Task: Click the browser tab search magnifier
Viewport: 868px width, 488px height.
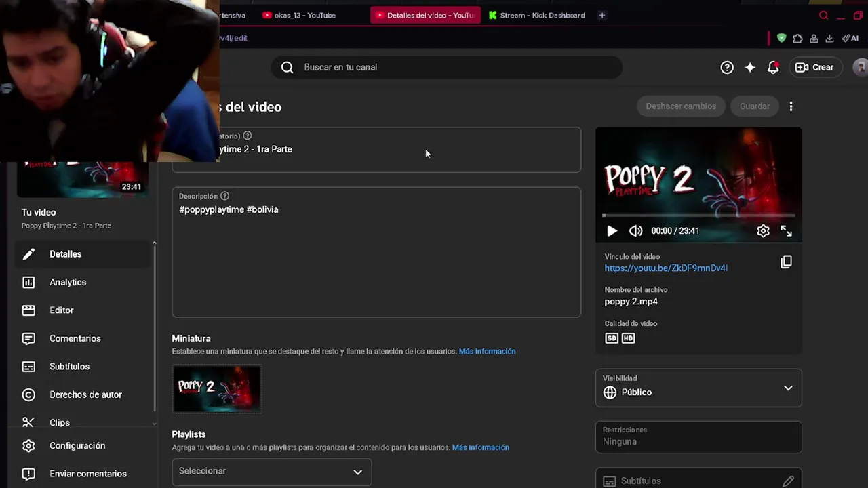Action: (824, 15)
